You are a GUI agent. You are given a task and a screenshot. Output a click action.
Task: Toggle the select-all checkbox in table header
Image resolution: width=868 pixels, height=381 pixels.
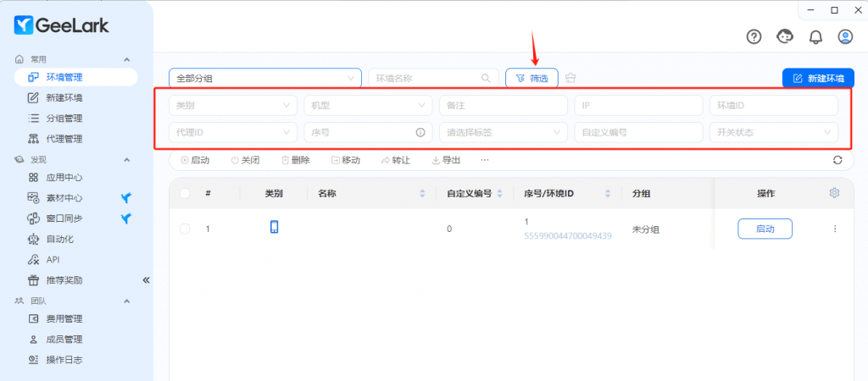(x=185, y=193)
